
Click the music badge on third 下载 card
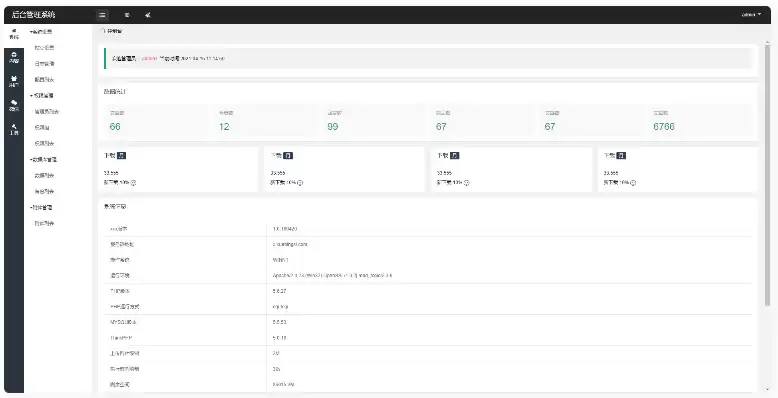[x=455, y=155]
